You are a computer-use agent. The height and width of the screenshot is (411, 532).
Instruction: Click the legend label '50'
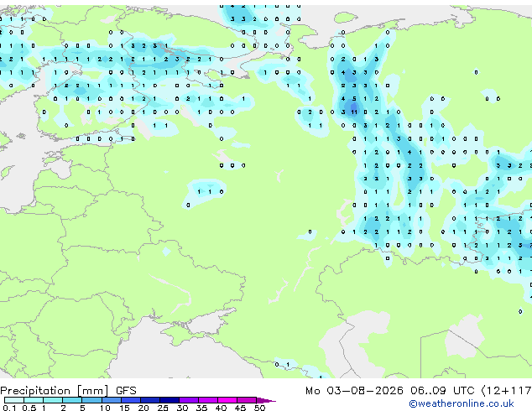pyautogui.click(x=260, y=408)
